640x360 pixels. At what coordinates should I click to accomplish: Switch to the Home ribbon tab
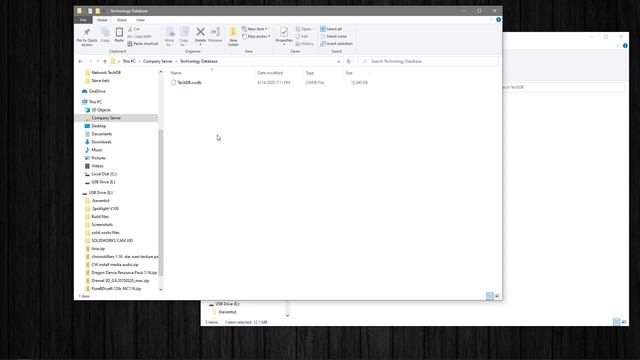[102, 20]
